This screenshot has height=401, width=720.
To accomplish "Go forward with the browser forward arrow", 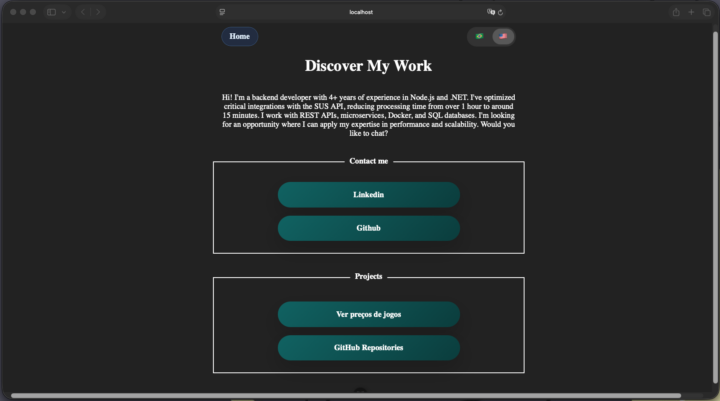I will pyautogui.click(x=98, y=12).
